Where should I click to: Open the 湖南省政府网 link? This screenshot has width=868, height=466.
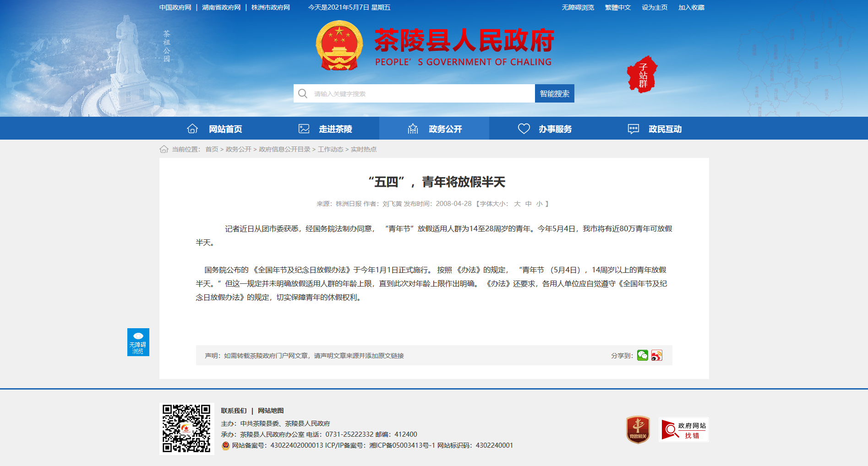tap(221, 7)
